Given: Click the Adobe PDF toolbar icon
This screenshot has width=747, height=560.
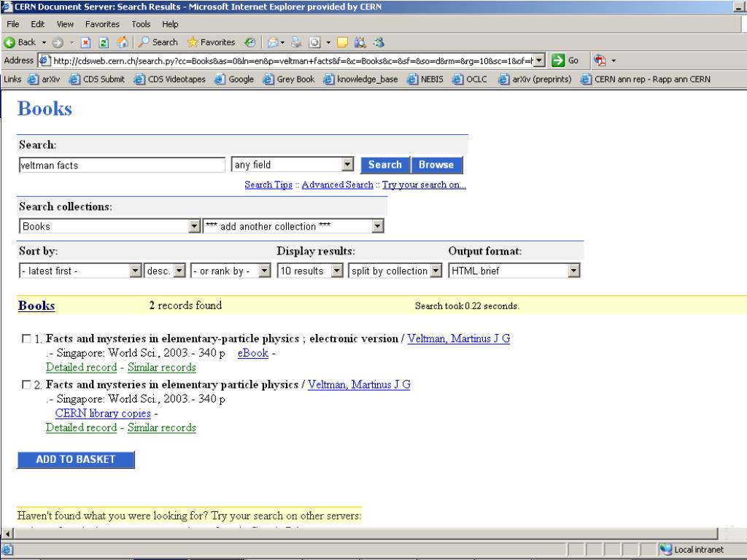Looking at the screenshot, I should [x=600, y=61].
